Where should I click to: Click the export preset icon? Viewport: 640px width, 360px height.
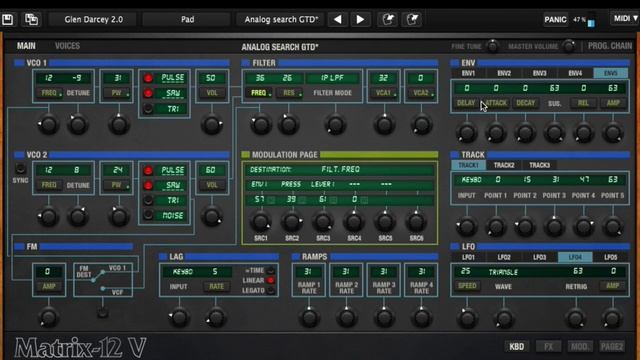click(412, 19)
